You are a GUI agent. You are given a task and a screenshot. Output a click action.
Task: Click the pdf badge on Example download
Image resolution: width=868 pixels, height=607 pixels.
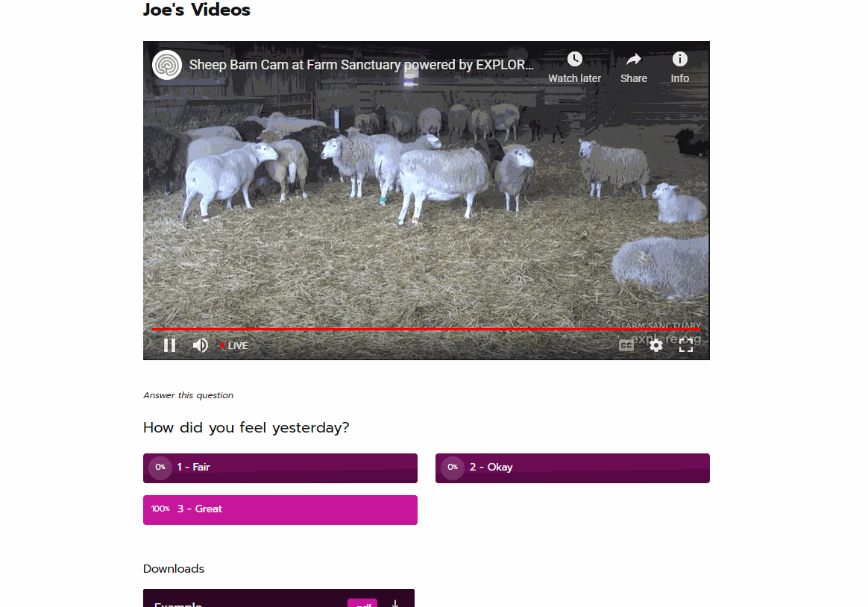(x=362, y=603)
